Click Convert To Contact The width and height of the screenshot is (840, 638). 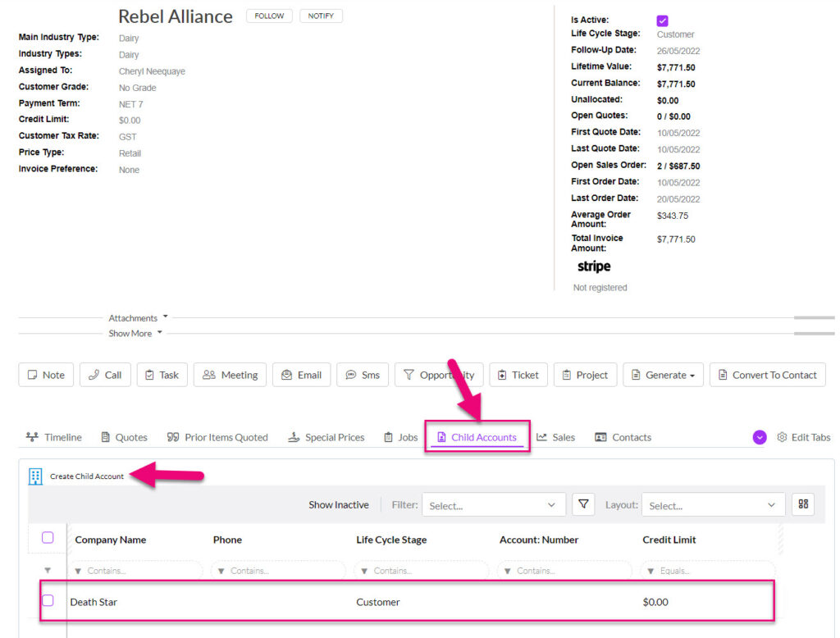(768, 375)
